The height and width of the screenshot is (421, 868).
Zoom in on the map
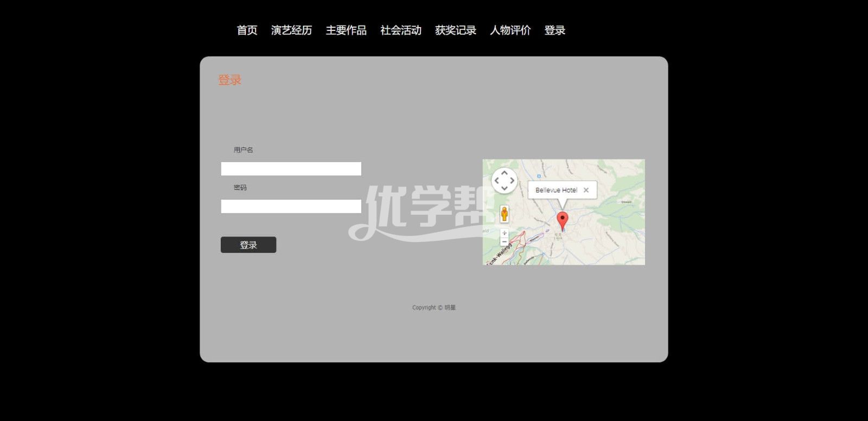click(x=504, y=233)
